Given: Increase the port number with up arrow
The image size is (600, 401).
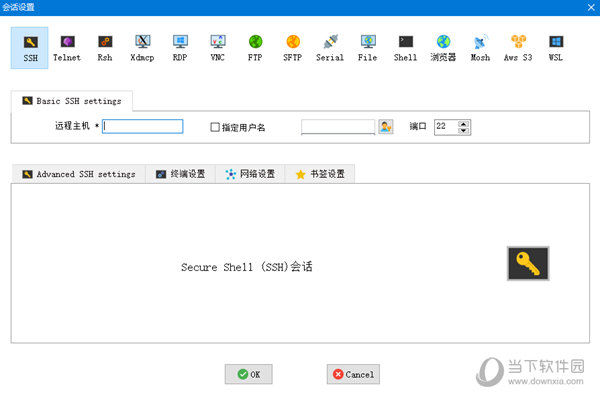Looking at the screenshot, I should [463, 124].
